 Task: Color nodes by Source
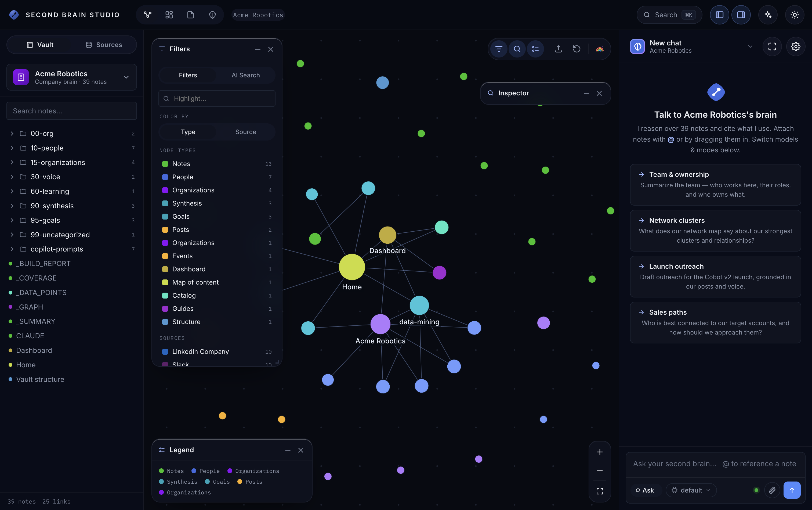[x=246, y=132]
